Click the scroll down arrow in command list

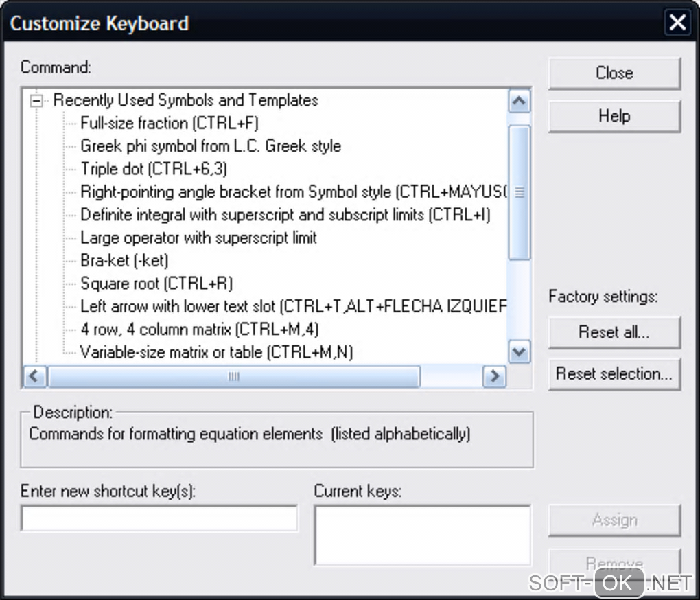pyautogui.click(x=520, y=353)
